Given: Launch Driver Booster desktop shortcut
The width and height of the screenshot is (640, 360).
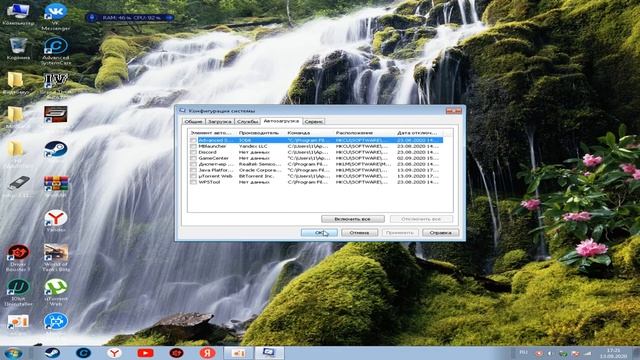Looking at the screenshot, I should click(x=18, y=258).
